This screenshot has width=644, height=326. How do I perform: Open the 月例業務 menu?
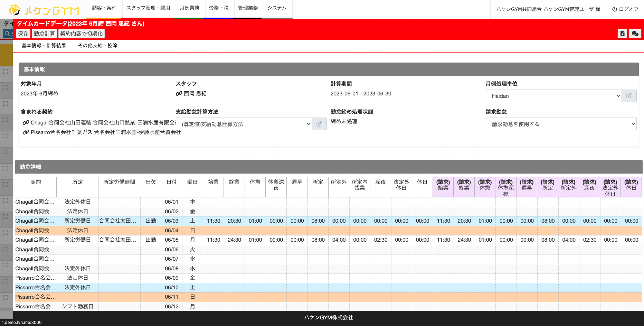(189, 8)
